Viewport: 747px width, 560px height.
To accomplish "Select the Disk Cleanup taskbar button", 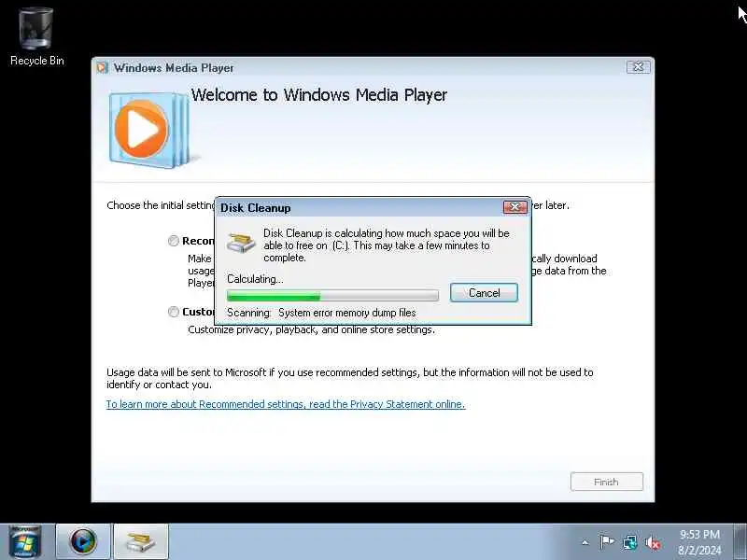I will [x=141, y=542].
